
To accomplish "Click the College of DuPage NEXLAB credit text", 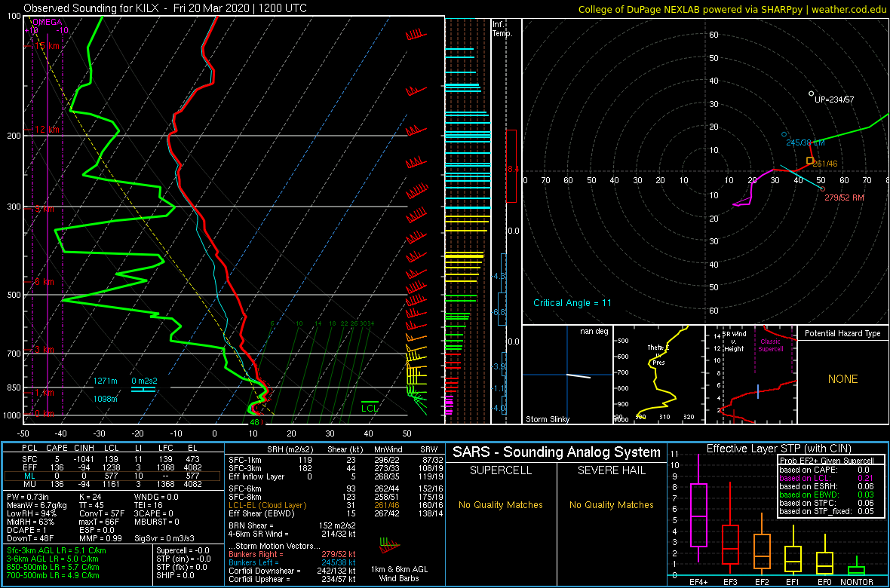I will pos(732,9).
